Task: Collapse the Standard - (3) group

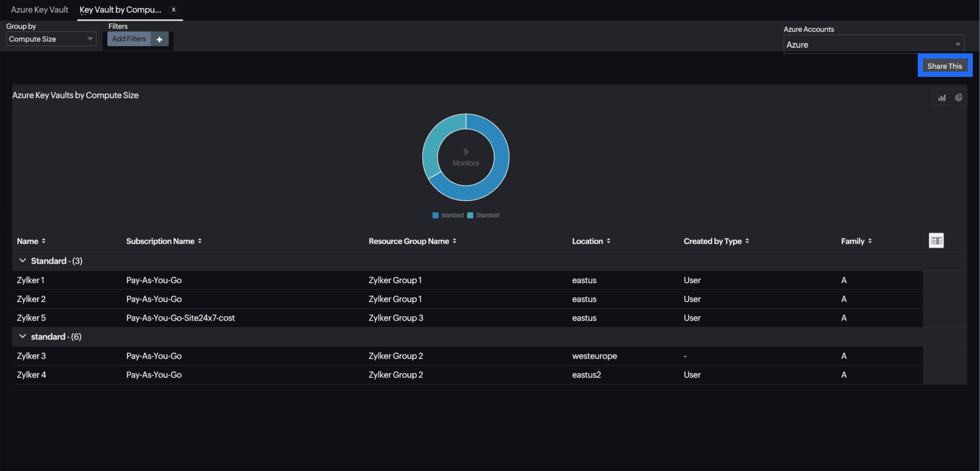Action: [23, 260]
